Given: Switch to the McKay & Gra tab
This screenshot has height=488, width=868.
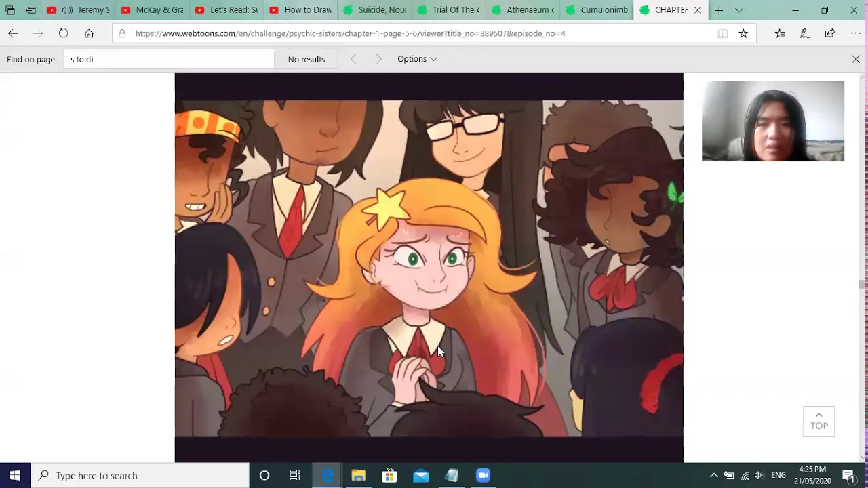Looking at the screenshot, I should click(x=152, y=10).
